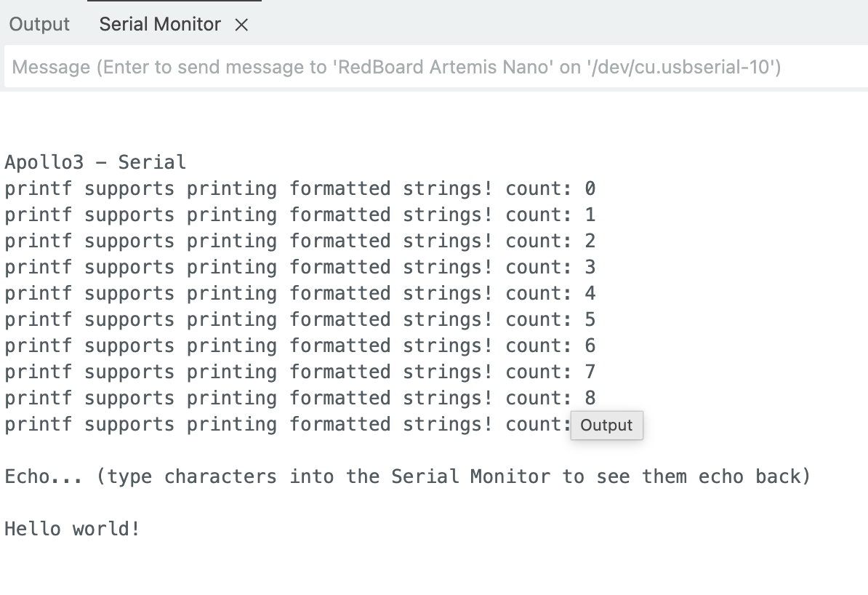Select the 'Hello world!' output text
This screenshot has height=595, width=868.
71,529
